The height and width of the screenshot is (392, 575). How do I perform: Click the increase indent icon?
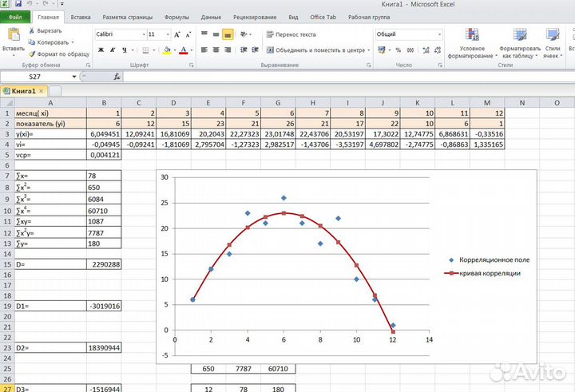pyautogui.click(x=256, y=49)
